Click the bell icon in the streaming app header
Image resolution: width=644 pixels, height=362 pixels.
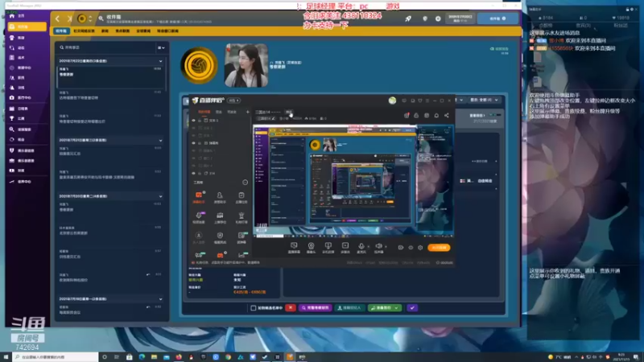(x=436, y=115)
